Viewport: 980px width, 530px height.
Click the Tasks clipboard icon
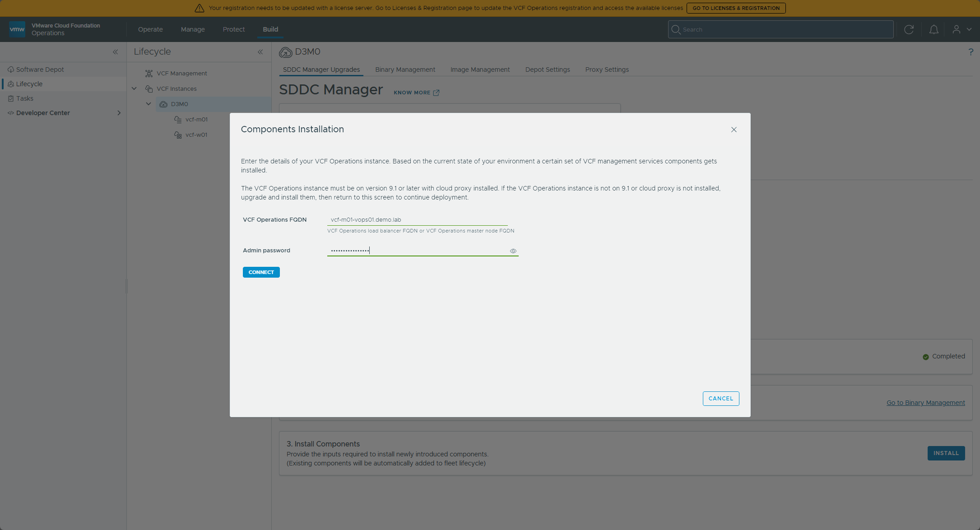coord(11,98)
